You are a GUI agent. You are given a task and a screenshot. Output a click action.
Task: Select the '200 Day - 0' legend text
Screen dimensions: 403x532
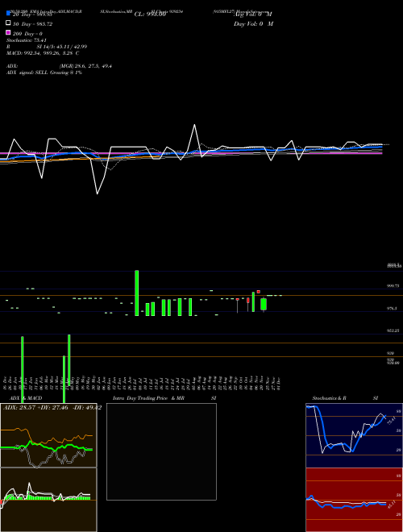pos(27,34)
